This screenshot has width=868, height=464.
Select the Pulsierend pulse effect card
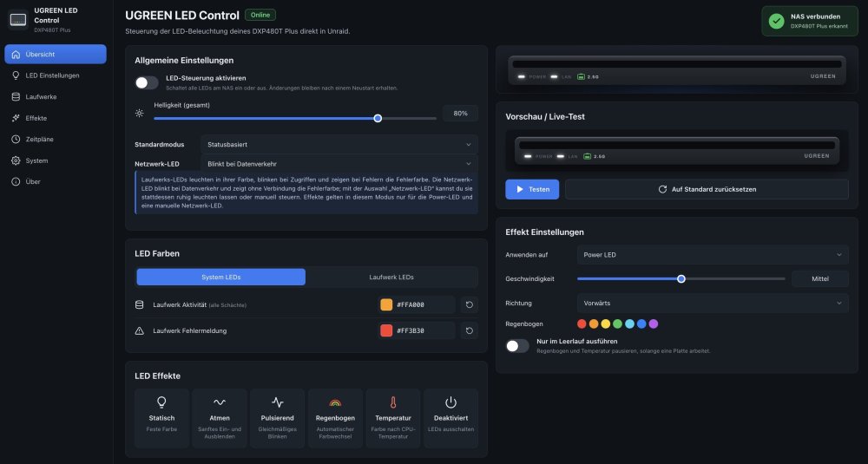(278, 418)
